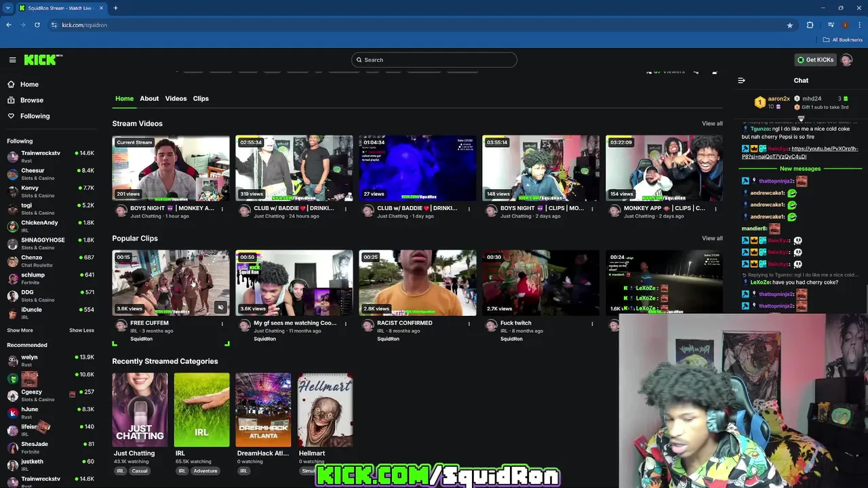Image resolution: width=868 pixels, height=488 pixels.
Task: Click View all for Stream Videos
Action: pos(712,123)
